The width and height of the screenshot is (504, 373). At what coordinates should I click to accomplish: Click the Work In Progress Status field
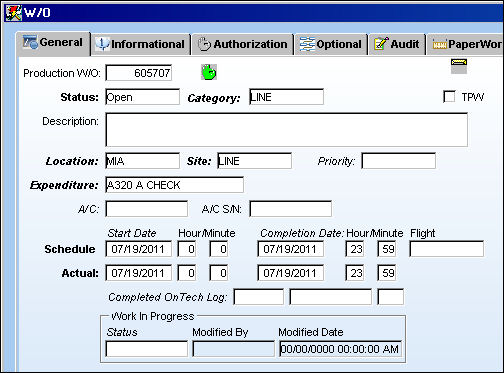(146, 349)
